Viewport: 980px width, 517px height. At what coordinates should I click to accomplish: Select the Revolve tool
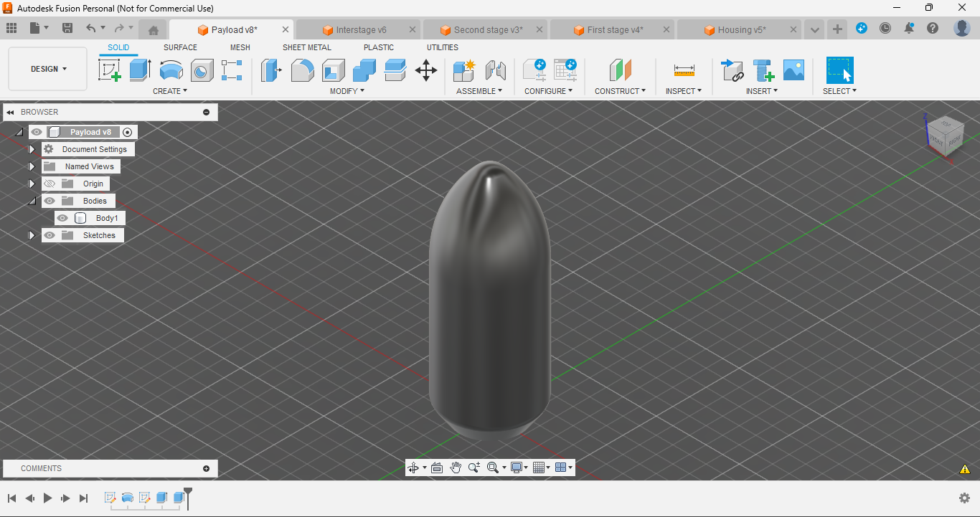(x=171, y=70)
